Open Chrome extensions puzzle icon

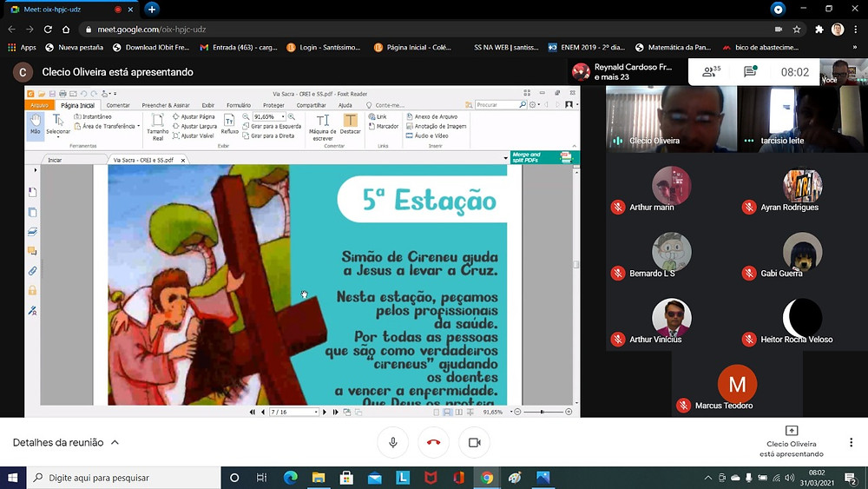819,30
